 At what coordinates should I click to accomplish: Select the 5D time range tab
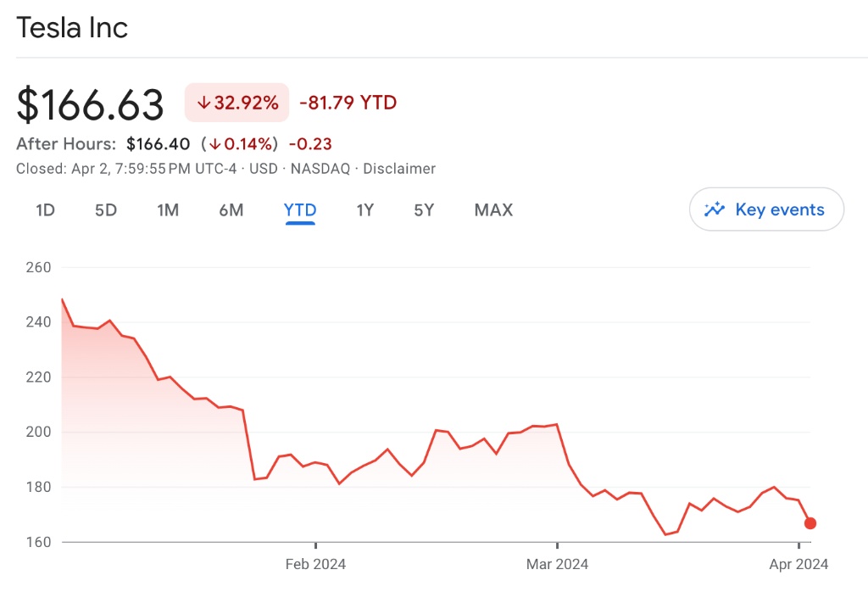[x=106, y=209]
